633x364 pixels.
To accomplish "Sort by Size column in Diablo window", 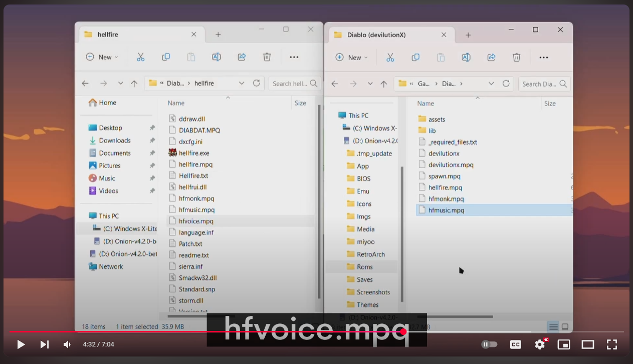I will pos(550,103).
